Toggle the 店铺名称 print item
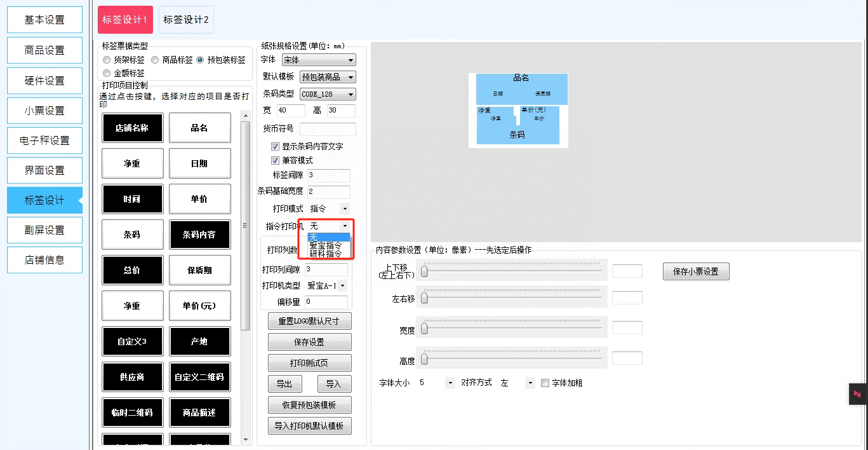This screenshot has height=450, width=868. (x=132, y=128)
